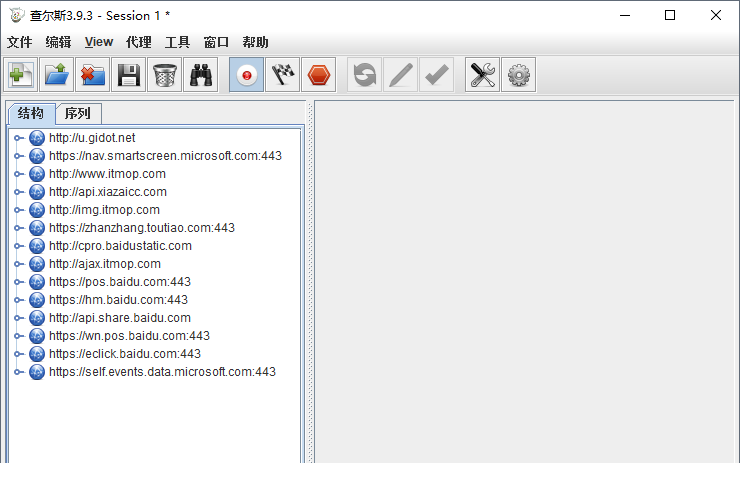Click the Compose pencil icon
This screenshot has width=740, height=481.
[x=400, y=75]
